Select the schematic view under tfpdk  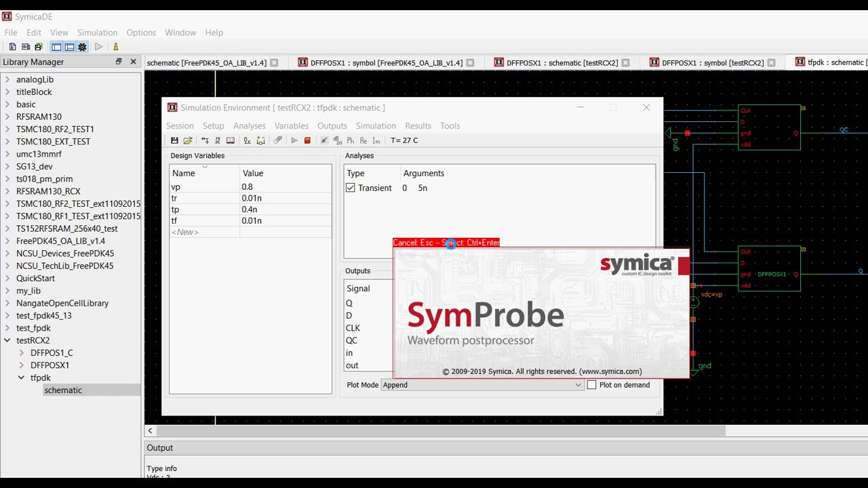click(x=63, y=390)
